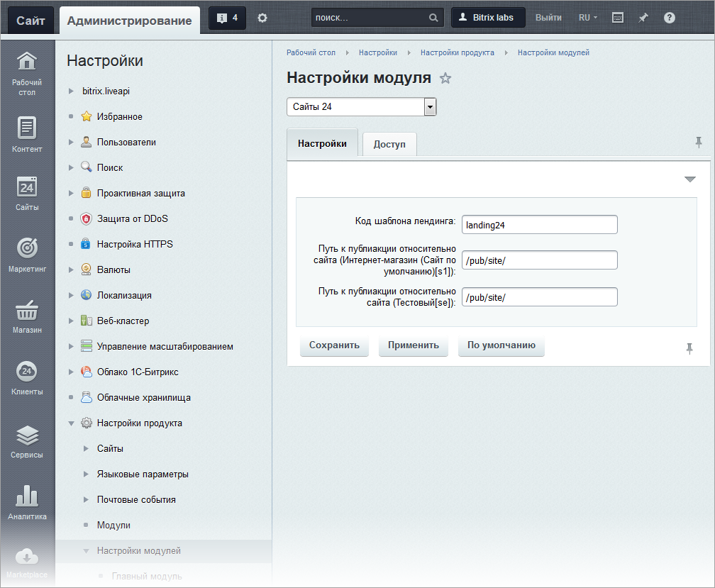The width and height of the screenshot is (715, 588).
Task: Expand the bitrix.liveapi tree node
Action: point(71,91)
